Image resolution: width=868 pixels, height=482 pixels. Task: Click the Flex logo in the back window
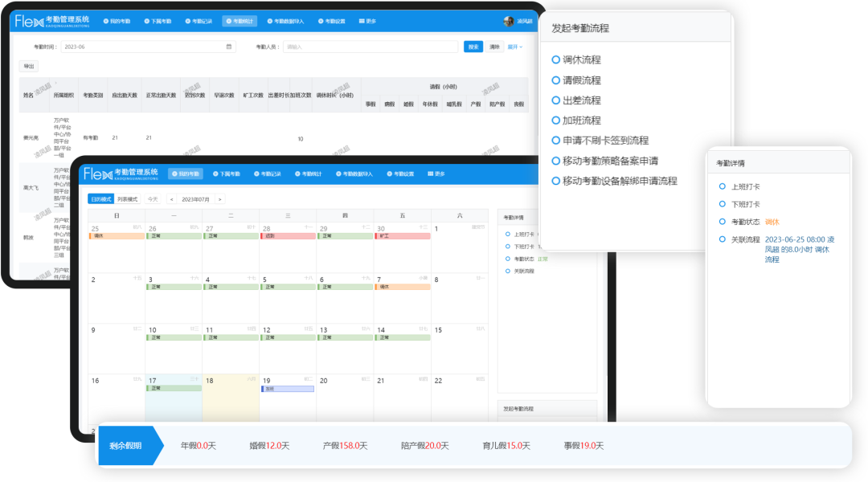[x=31, y=21]
